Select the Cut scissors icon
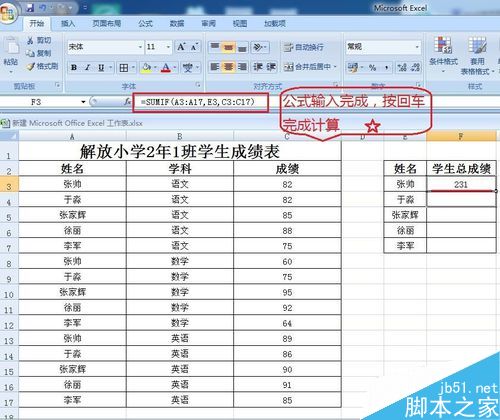 click(x=30, y=40)
